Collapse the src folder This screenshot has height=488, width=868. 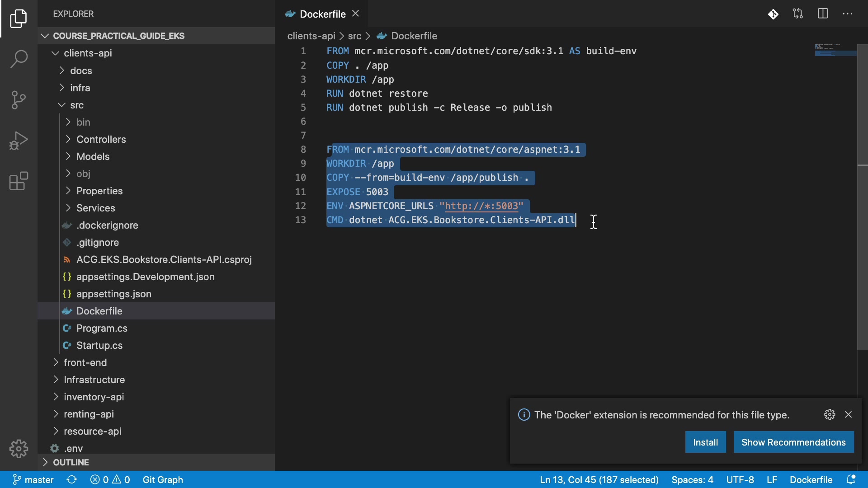(x=77, y=105)
